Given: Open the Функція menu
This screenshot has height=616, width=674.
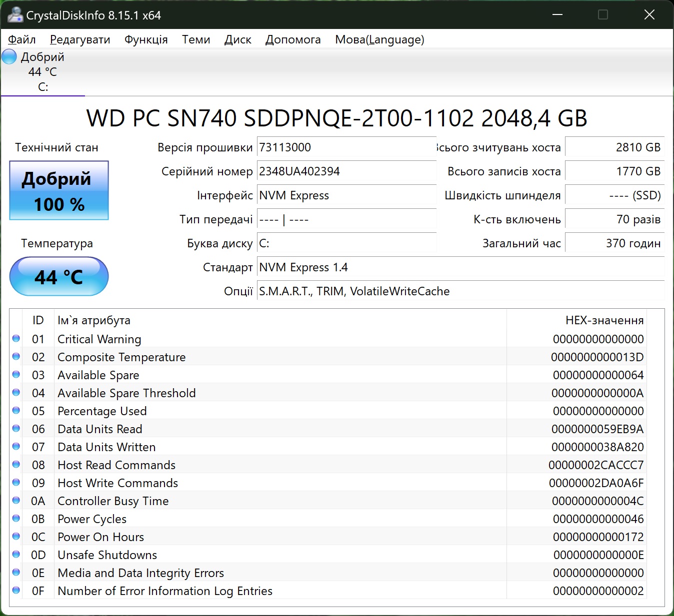Looking at the screenshot, I should click(146, 39).
